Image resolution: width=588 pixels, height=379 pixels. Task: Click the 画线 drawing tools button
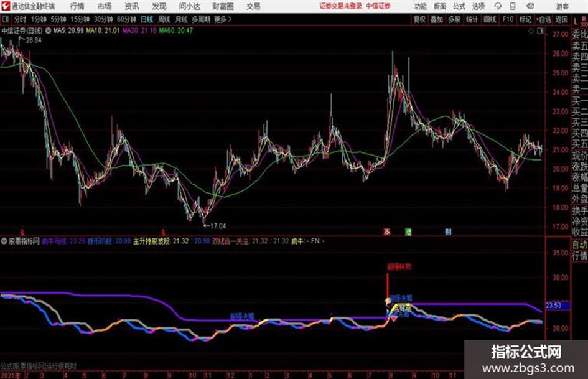point(490,19)
